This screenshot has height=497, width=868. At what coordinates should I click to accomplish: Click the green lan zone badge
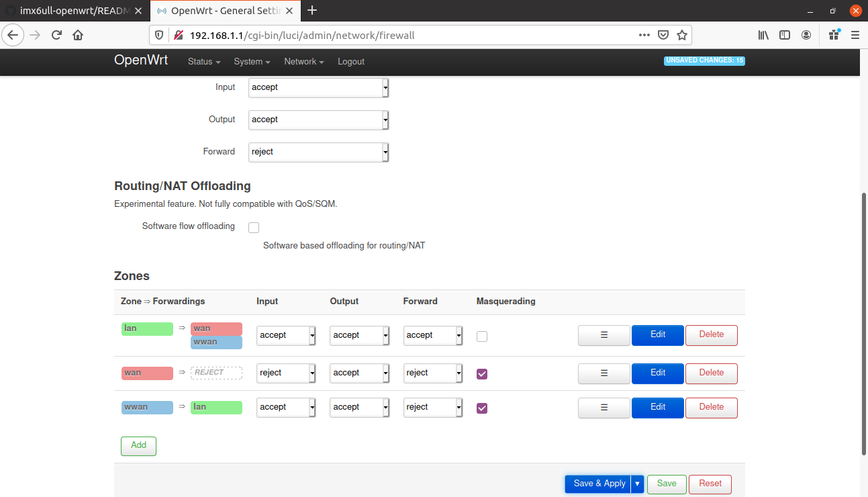coord(147,329)
